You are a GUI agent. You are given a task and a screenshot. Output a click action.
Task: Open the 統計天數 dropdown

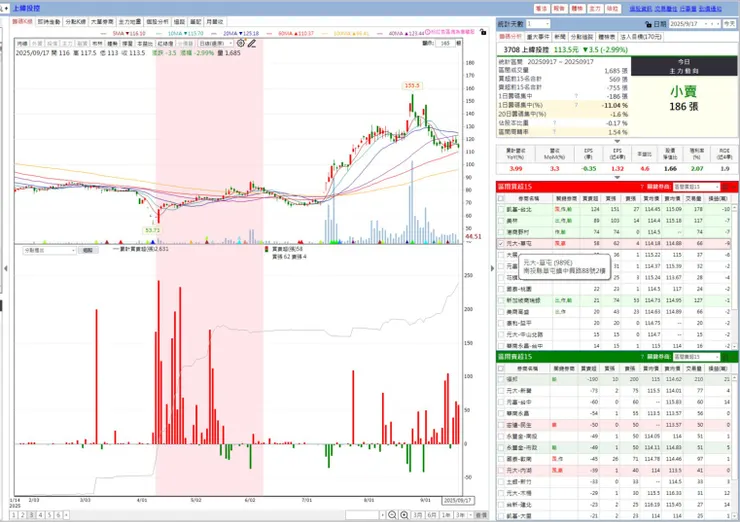pos(538,24)
